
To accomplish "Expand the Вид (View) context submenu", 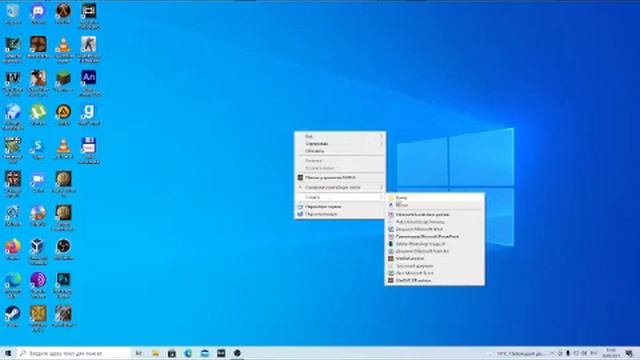I will coord(340,136).
